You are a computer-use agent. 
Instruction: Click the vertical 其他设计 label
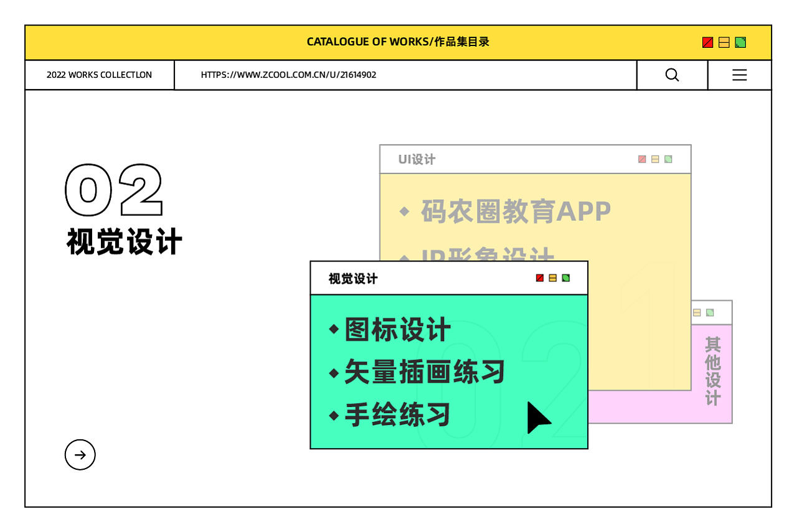click(x=713, y=371)
